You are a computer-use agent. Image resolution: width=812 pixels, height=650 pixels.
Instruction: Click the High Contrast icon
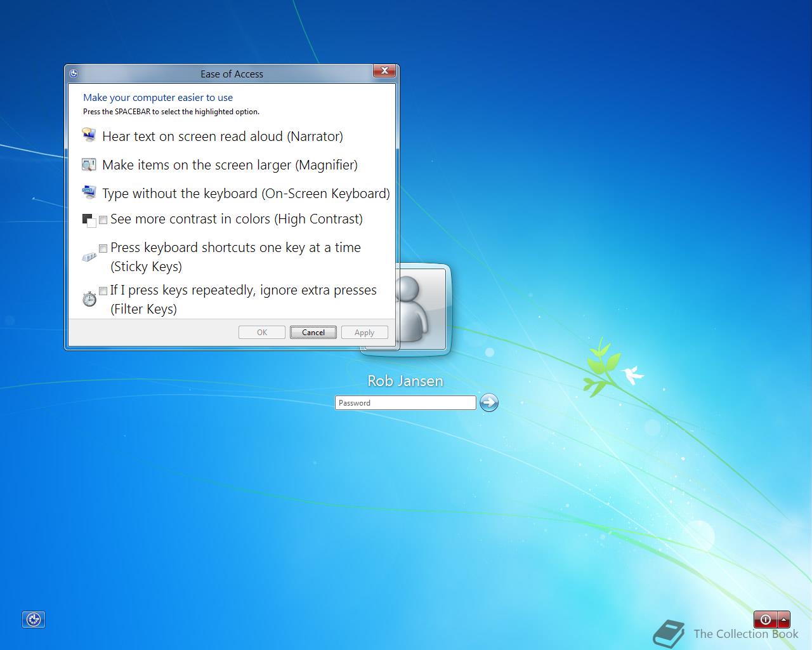89,220
